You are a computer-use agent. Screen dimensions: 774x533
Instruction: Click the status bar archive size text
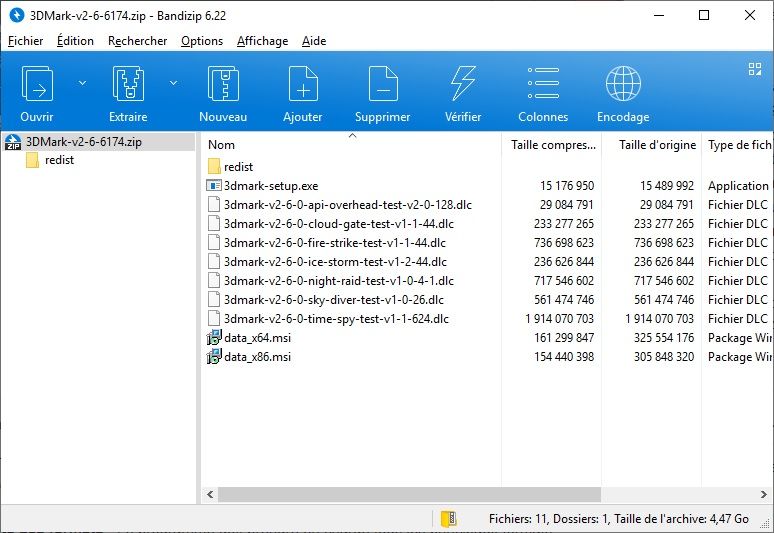pos(681,519)
